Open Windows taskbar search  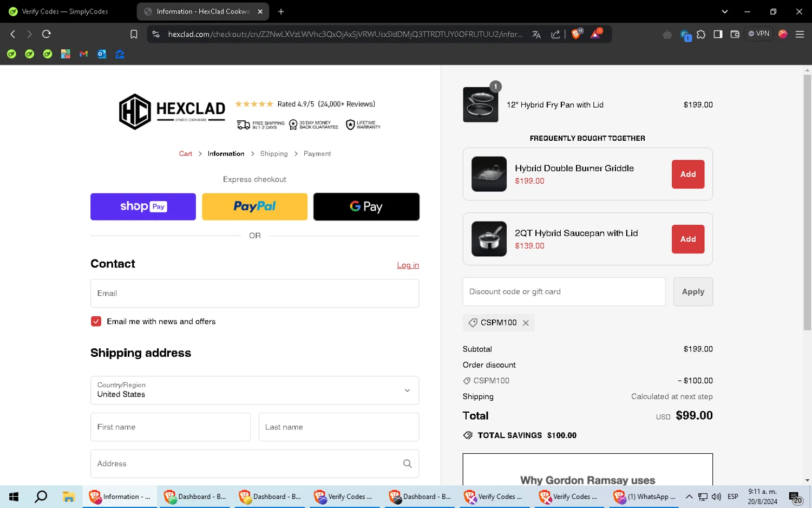(x=41, y=497)
